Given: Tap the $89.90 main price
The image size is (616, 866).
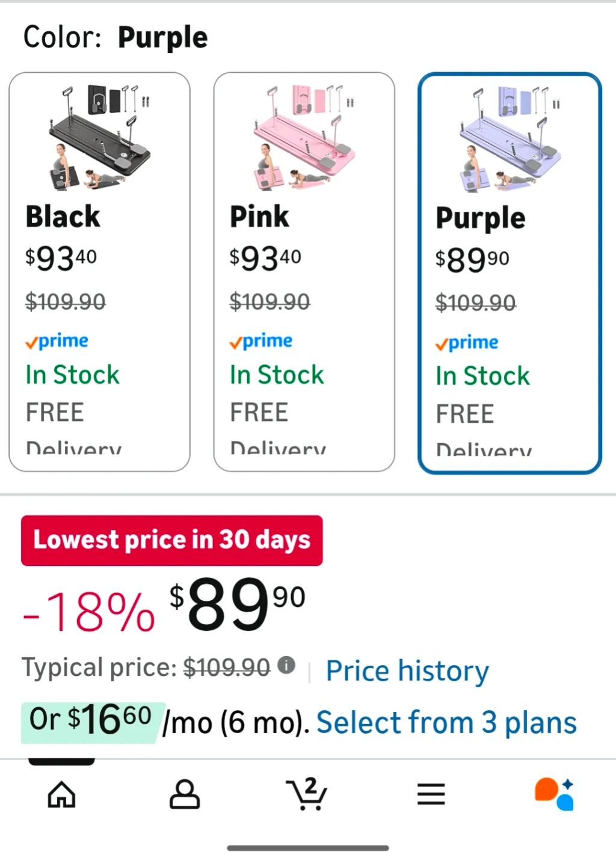Looking at the screenshot, I should [238, 604].
